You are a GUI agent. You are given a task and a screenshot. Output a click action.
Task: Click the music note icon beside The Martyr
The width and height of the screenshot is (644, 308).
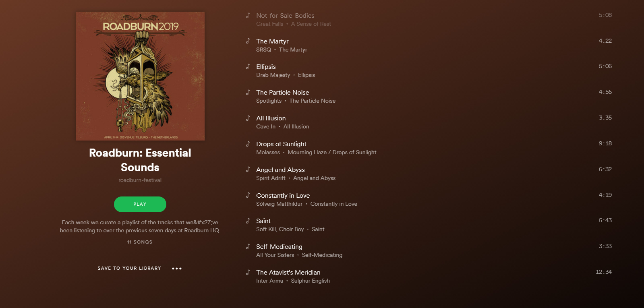tap(248, 41)
